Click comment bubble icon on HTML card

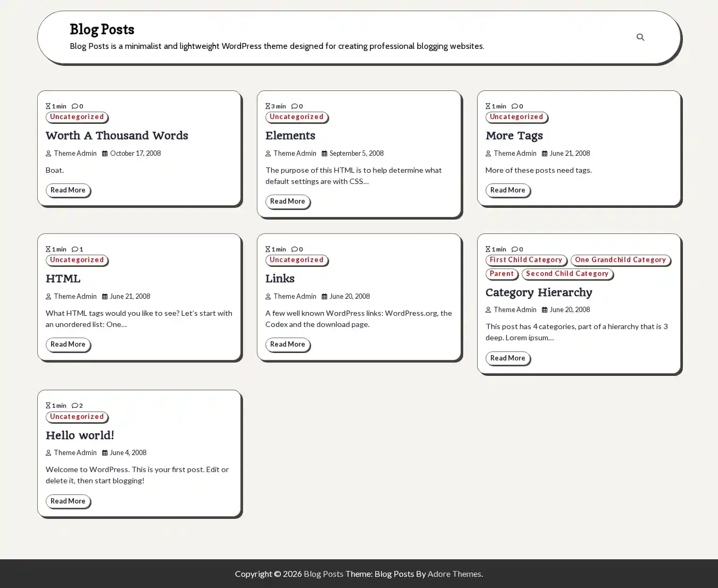tap(75, 249)
